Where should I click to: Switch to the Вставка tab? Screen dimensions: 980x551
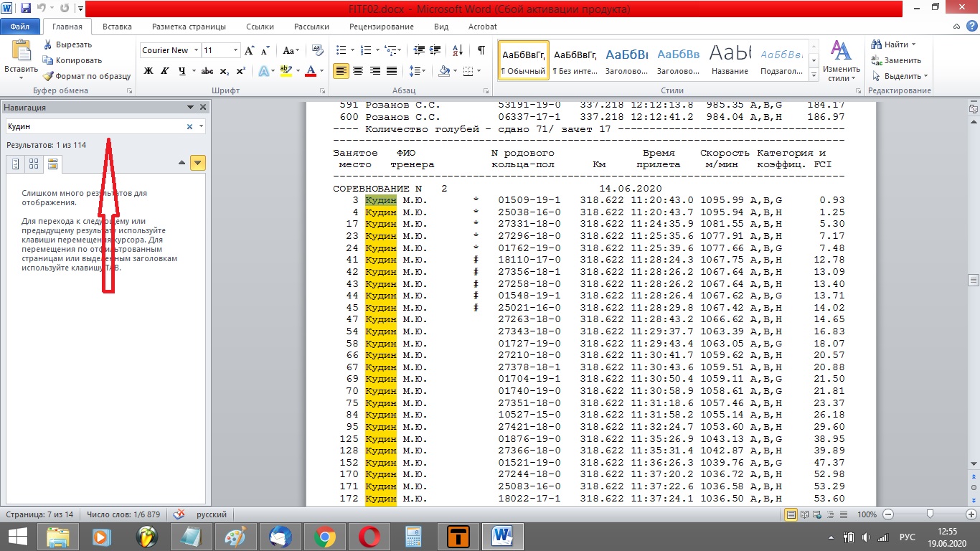(x=117, y=27)
